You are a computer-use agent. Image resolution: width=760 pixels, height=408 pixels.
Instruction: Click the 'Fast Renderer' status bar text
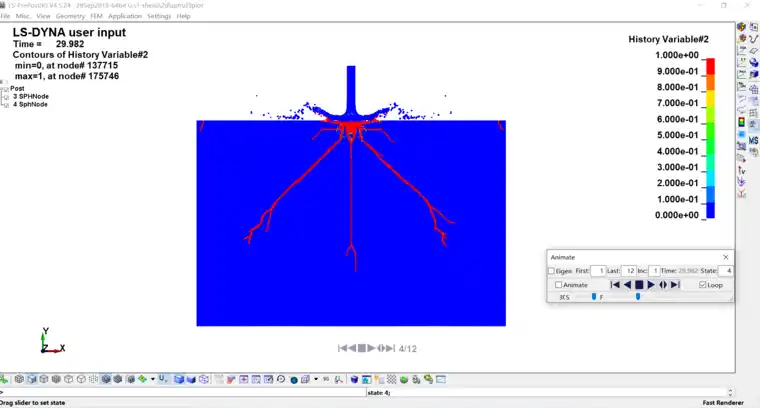coord(723,403)
